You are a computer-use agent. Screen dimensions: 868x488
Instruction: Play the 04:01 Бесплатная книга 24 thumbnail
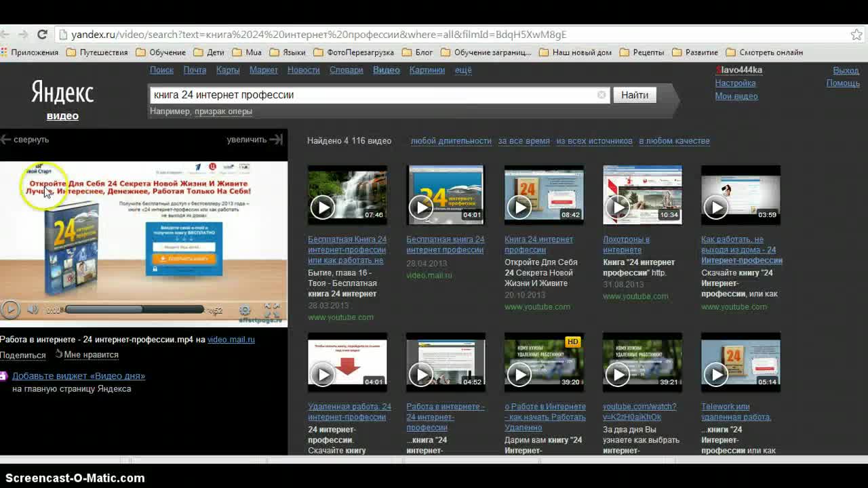point(446,195)
